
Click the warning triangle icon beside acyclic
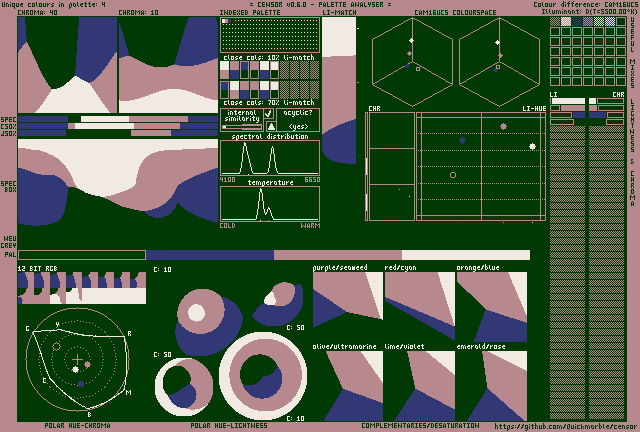271,126
